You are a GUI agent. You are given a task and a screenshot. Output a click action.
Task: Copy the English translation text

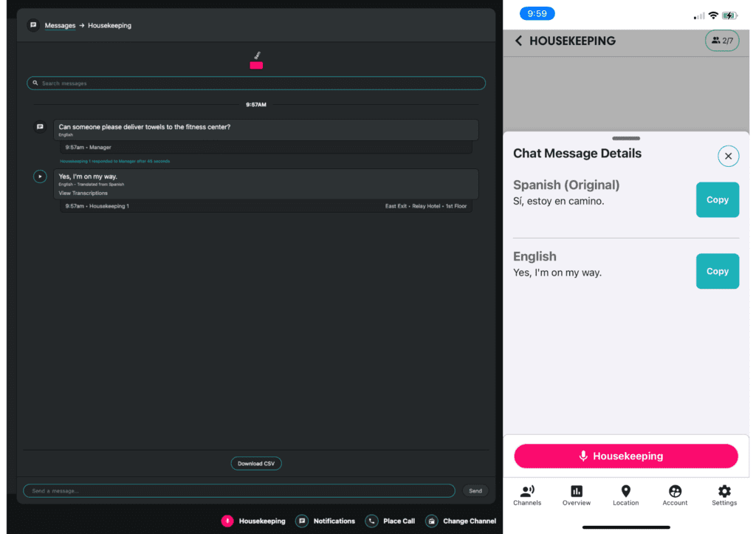coord(717,271)
